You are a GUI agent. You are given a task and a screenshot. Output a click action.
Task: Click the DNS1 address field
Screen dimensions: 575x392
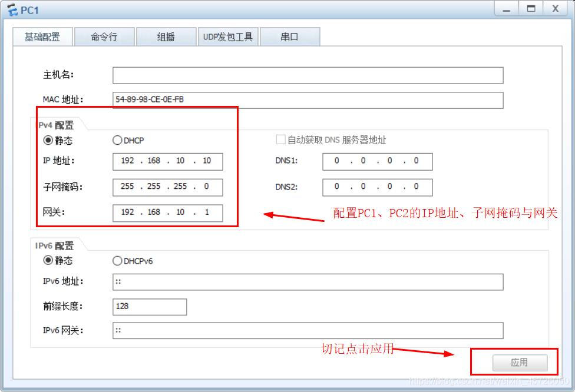pyautogui.click(x=377, y=161)
